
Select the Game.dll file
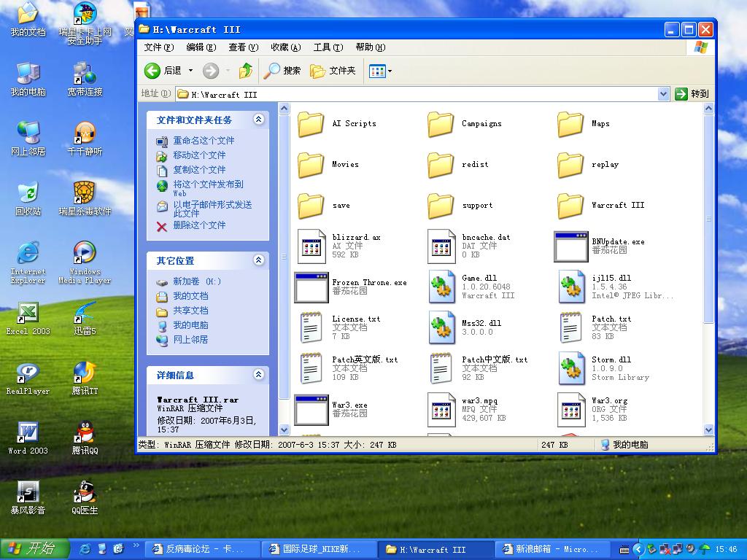click(x=471, y=287)
